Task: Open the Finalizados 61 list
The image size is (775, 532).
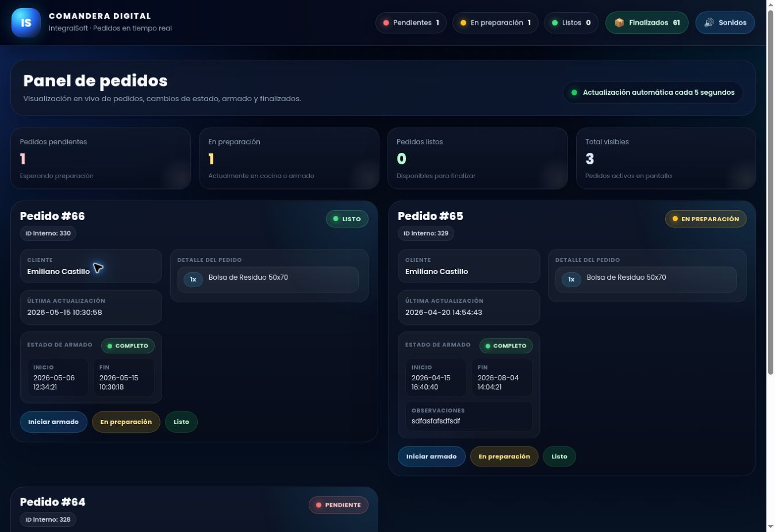Action: pyautogui.click(x=647, y=23)
